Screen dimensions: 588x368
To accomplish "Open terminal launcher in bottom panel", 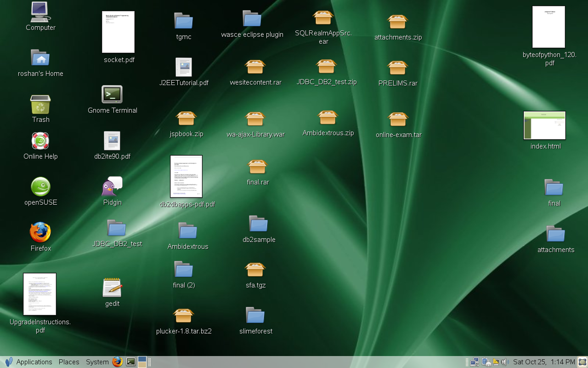I will (x=131, y=362).
